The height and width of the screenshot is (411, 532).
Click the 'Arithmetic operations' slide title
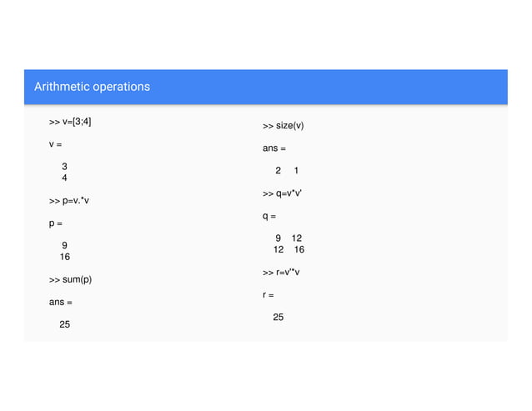[92, 87]
